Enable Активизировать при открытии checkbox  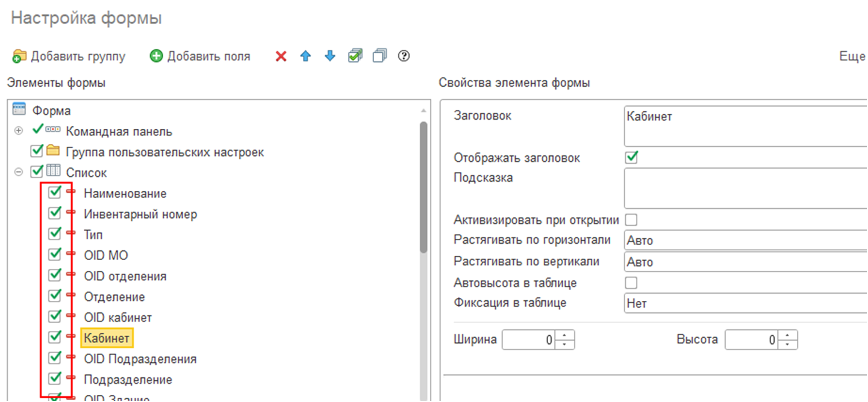632,220
